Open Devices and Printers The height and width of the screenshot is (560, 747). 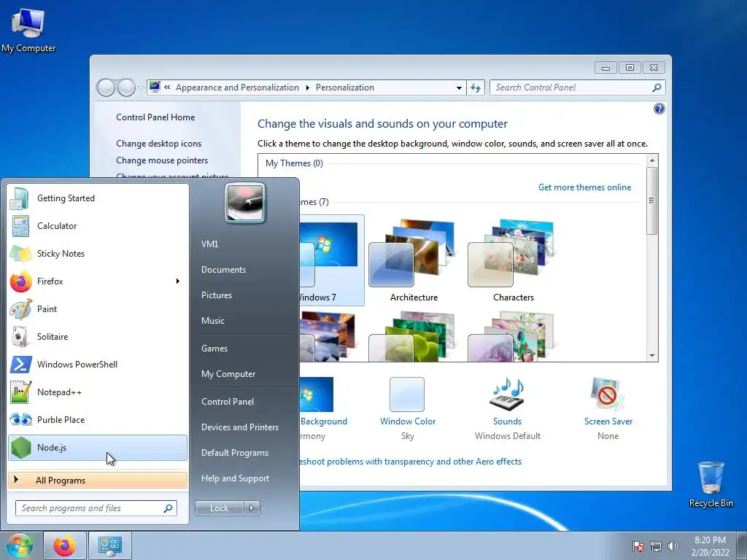tap(239, 427)
